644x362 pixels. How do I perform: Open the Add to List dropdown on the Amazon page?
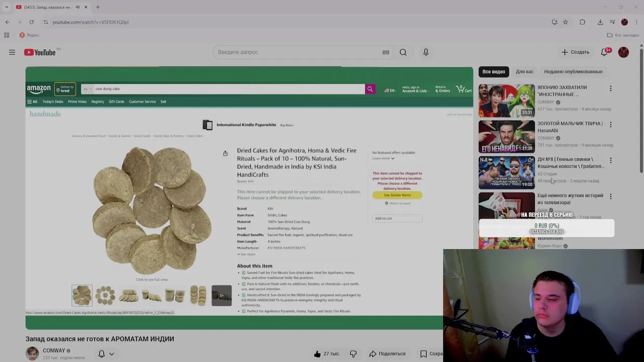coord(397,218)
